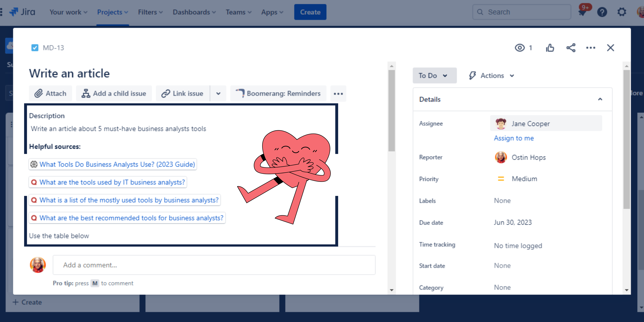Click the Medium priority icon

(x=501, y=179)
